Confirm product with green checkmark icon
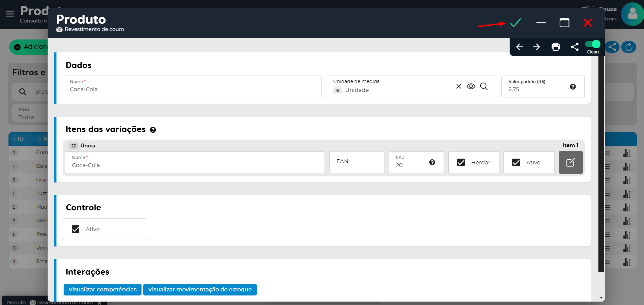Screen dimensions: 644x305 point(515,23)
